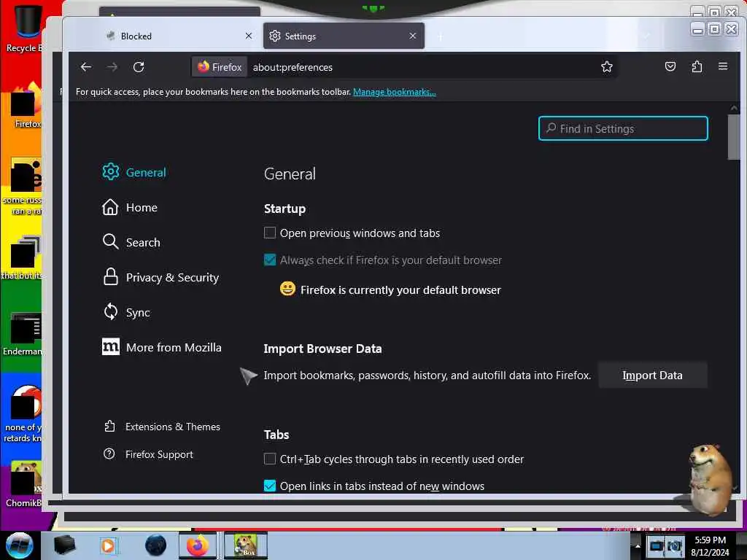Screen dimensions: 747x560
Task: Open the globe browser taskbar icon
Action: 156,545
